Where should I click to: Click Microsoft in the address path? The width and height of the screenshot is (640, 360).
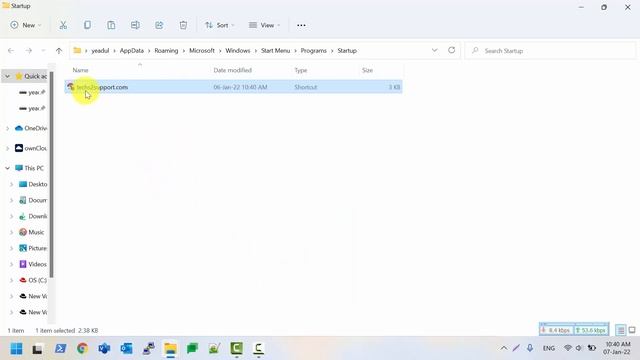[x=202, y=51]
